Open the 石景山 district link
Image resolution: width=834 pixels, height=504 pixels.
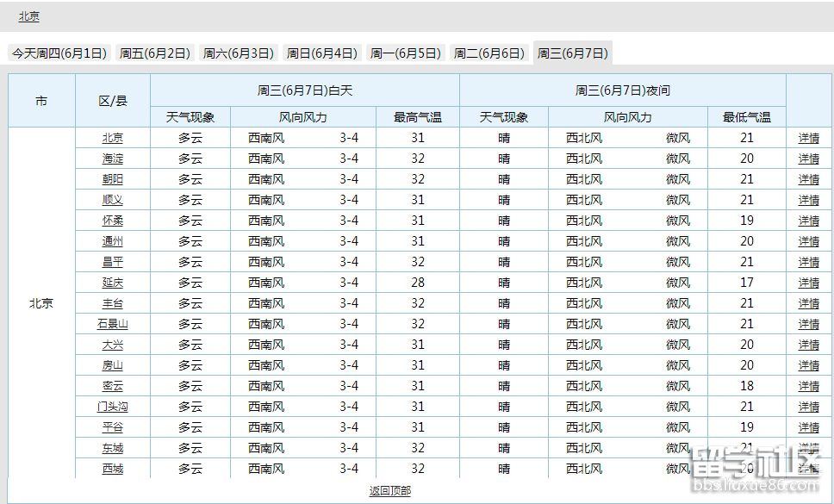click(113, 323)
